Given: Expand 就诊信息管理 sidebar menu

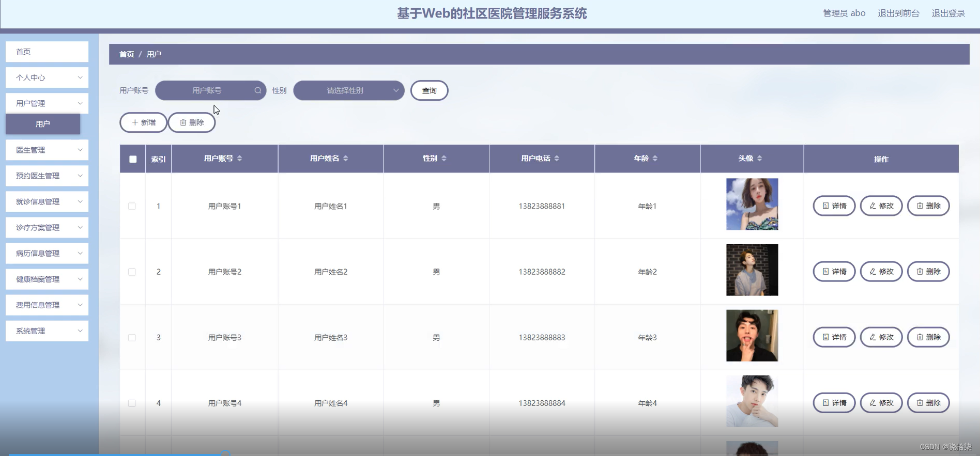Looking at the screenshot, I should (47, 201).
